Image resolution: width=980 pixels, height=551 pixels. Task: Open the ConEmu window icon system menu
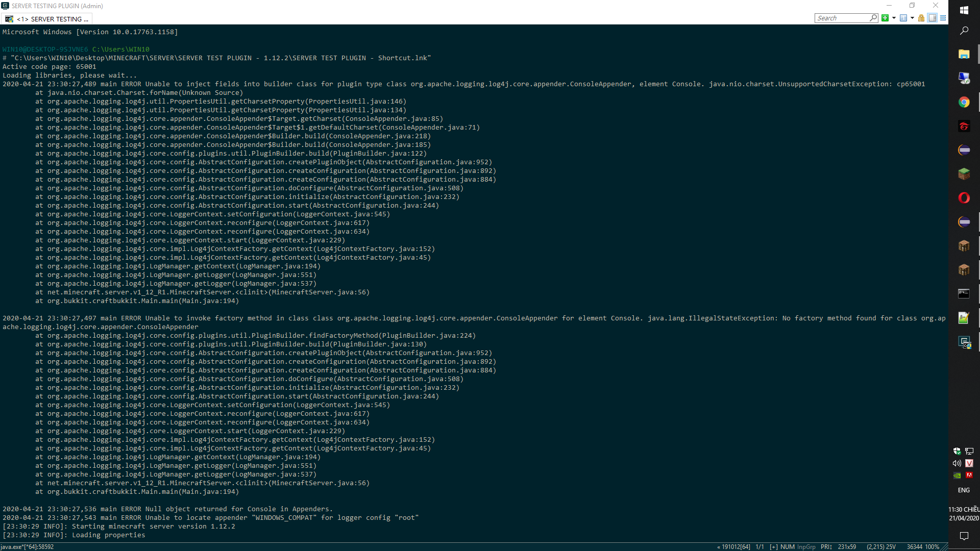(5, 6)
